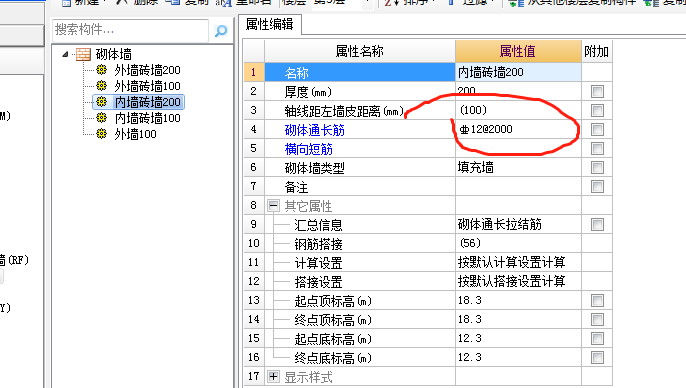
Task: Click the brick wall icon beside 砌体墙
Action: click(x=83, y=54)
